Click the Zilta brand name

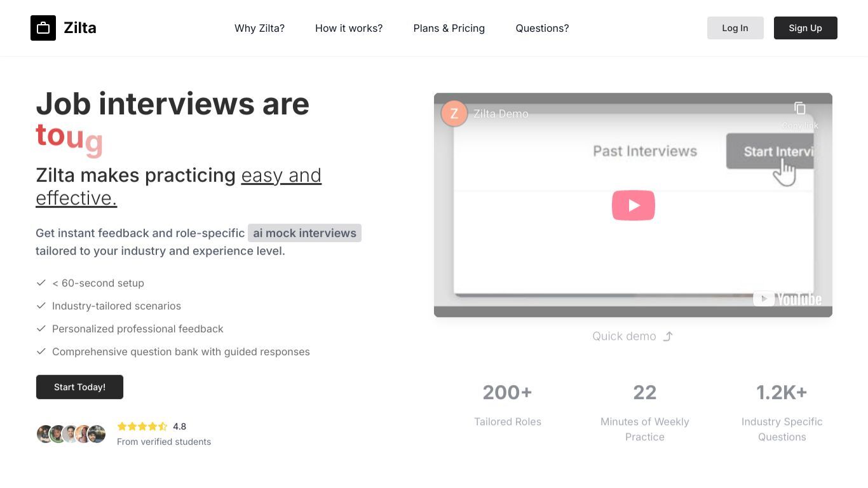(80, 28)
